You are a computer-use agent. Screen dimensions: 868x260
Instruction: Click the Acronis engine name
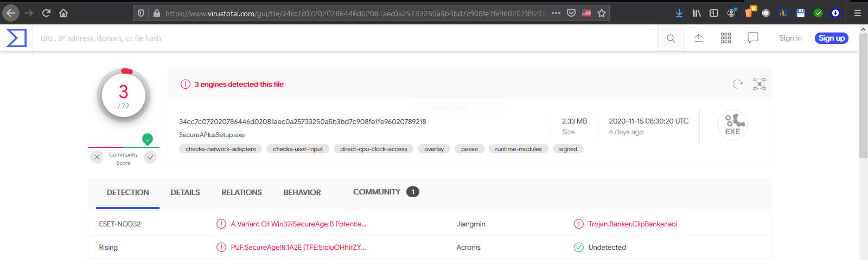(x=469, y=247)
